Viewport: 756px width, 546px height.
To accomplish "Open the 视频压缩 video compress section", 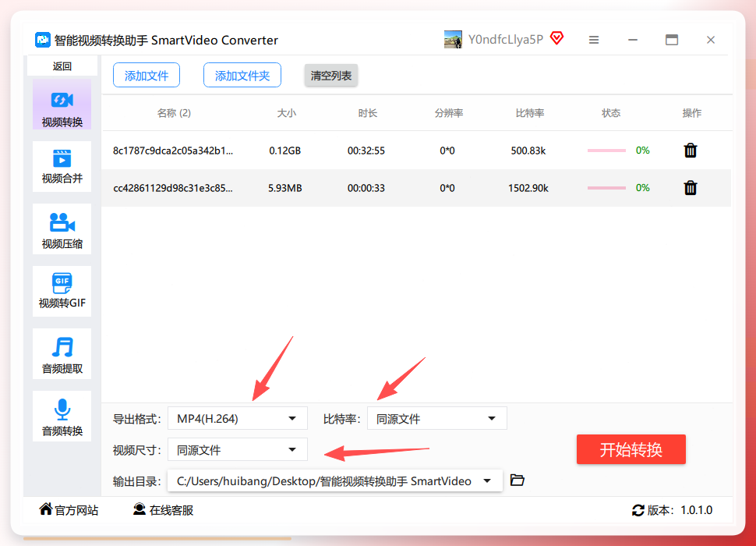I will pos(62,229).
